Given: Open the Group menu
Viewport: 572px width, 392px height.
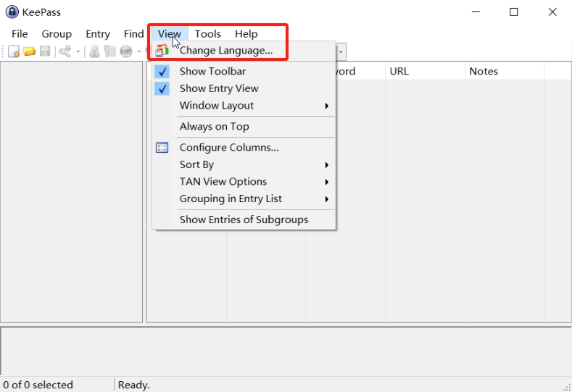Looking at the screenshot, I should [x=57, y=34].
